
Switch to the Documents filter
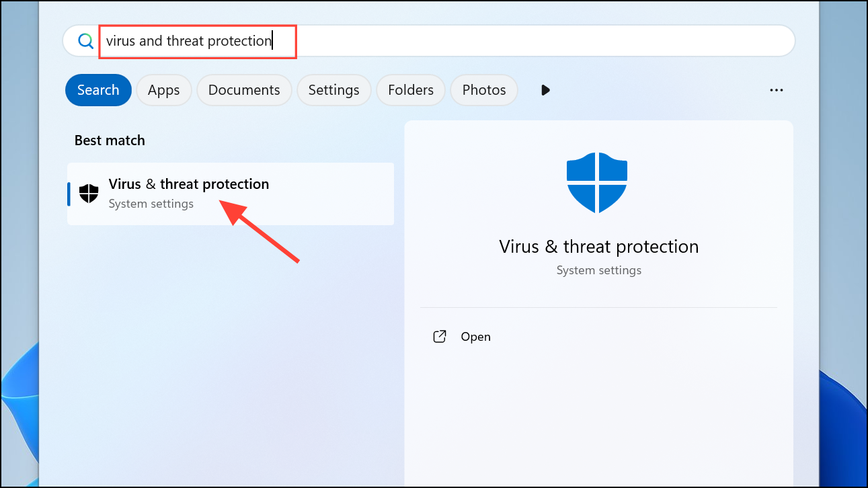pos(244,90)
